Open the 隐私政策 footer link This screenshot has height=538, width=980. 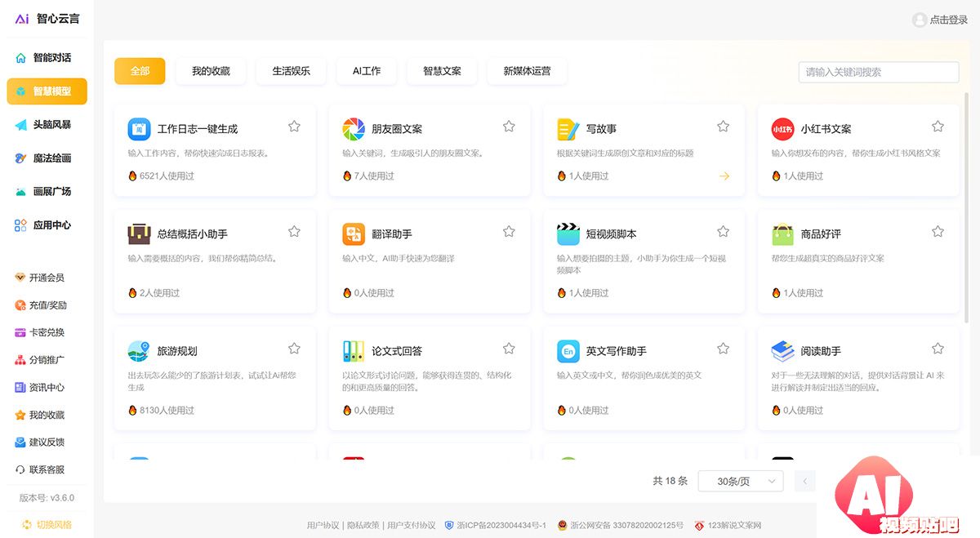pyautogui.click(x=363, y=525)
